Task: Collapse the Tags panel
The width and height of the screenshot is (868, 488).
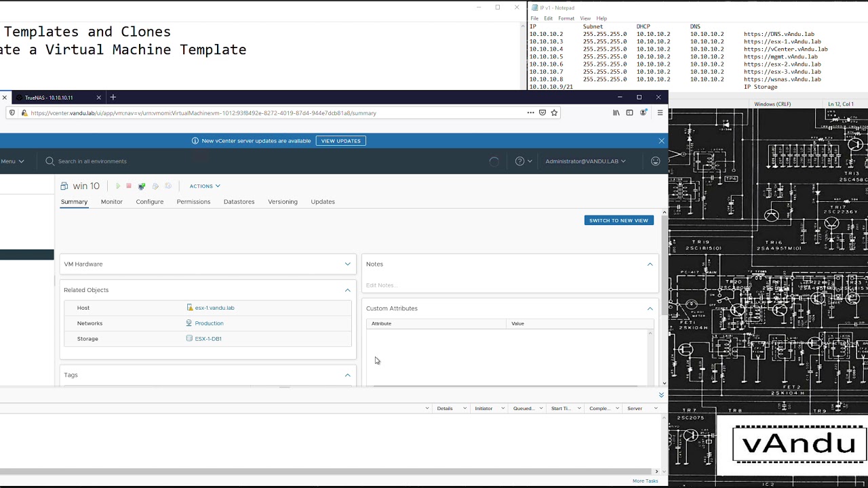Action: [348, 375]
